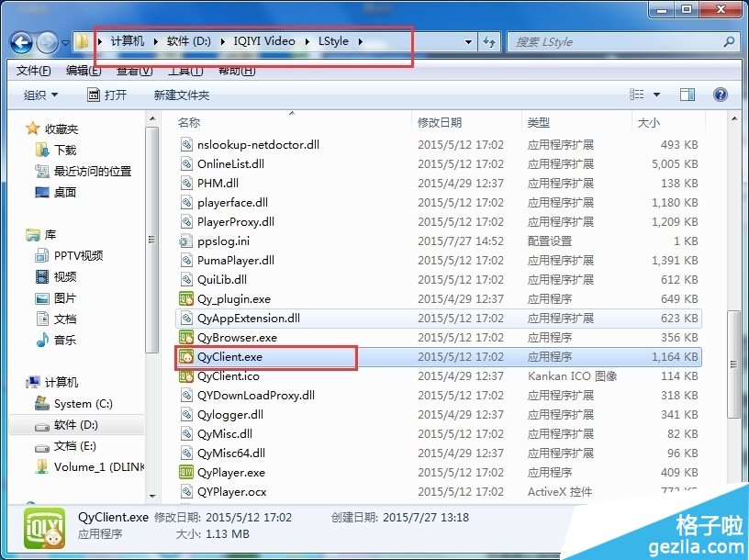Open recent pages dropdown beside Forward arrow
749x560 pixels.
(x=65, y=43)
